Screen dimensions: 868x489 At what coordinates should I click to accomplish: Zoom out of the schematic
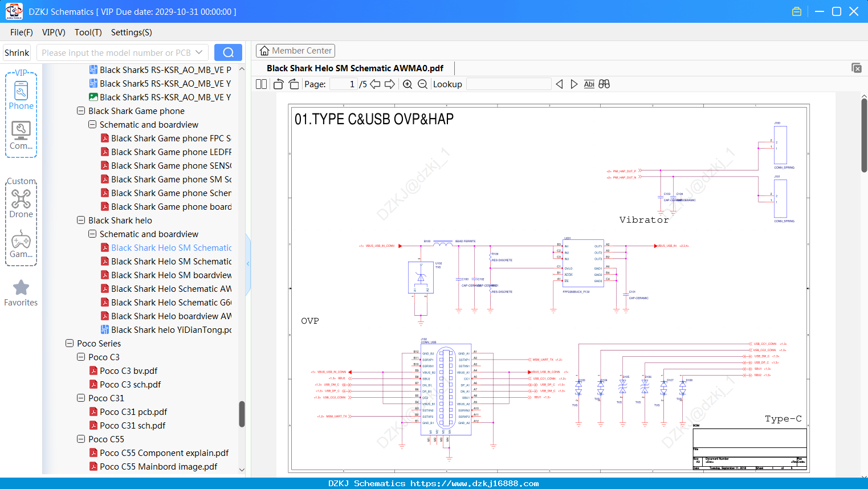coord(422,84)
